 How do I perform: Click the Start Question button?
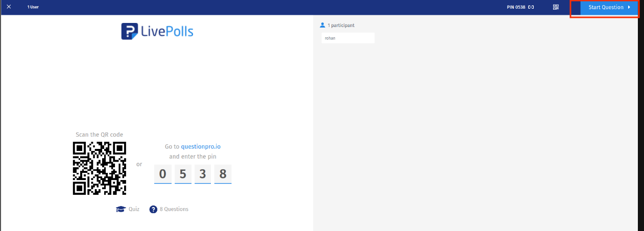click(609, 7)
